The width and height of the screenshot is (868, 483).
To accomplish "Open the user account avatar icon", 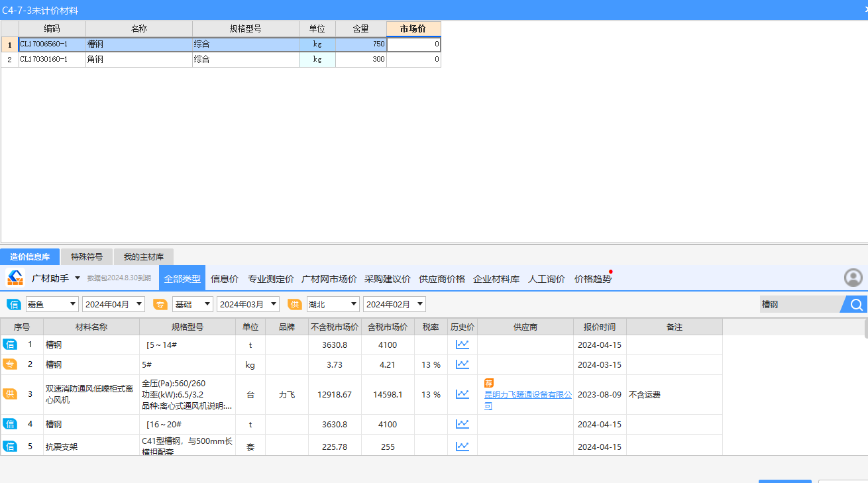I will coord(853,278).
